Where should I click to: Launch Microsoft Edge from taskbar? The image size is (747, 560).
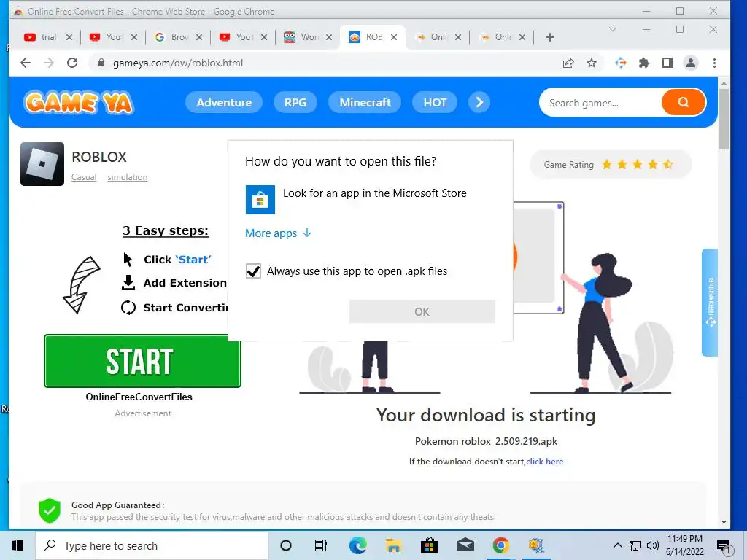(x=357, y=545)
